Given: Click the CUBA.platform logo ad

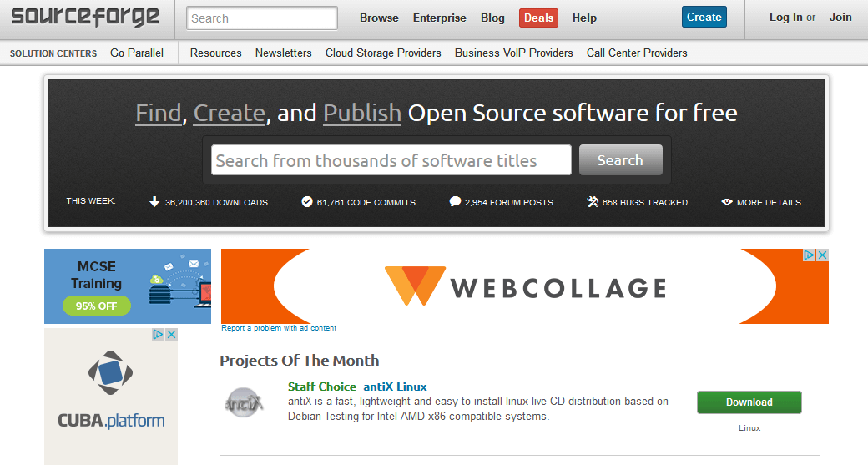Looking at the screenshot, I should pyautogui.click(x=111, y=397).
